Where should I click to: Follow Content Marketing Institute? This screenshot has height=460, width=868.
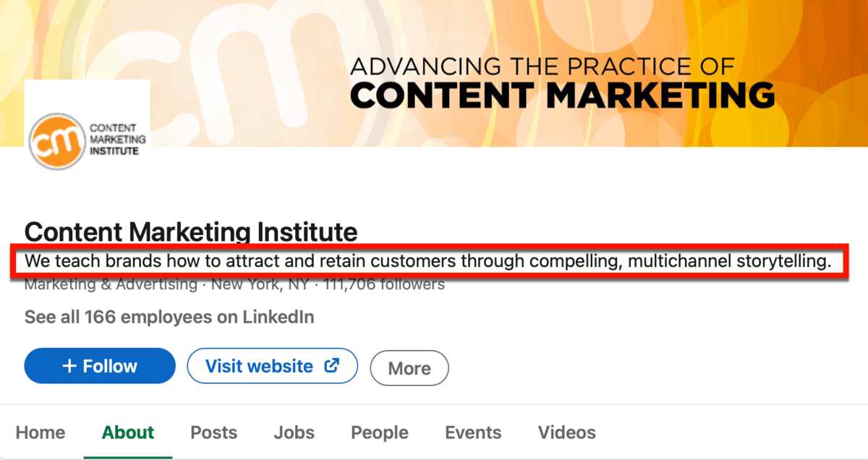click(100, 366)
